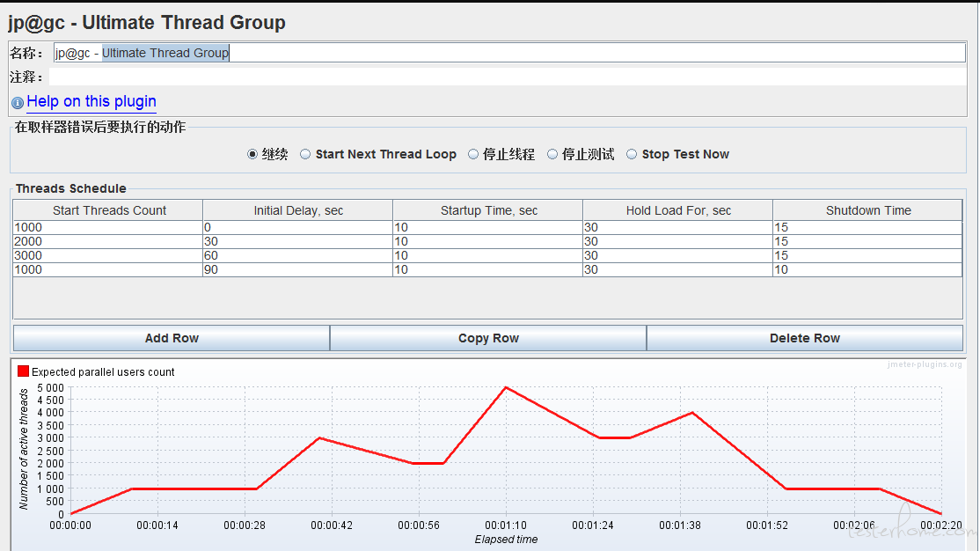Select the Initial Delay cell showing 90

(297, 269)
